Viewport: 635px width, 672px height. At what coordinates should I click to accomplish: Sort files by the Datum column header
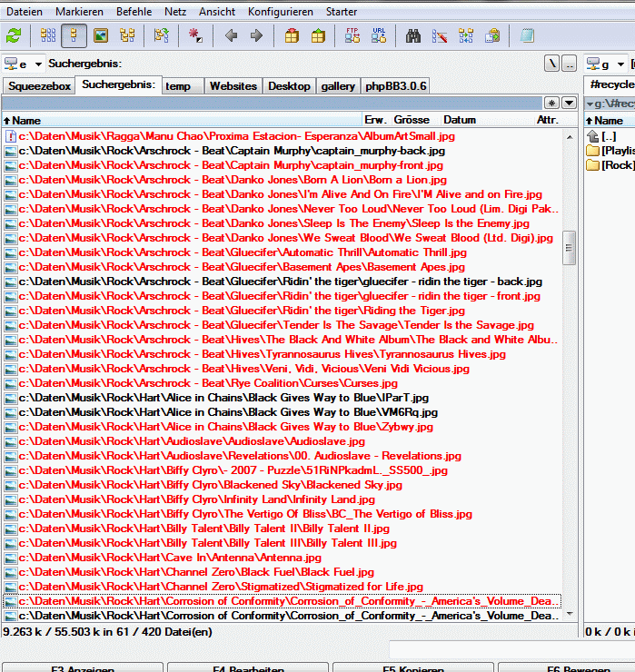(x=460, y=120)
